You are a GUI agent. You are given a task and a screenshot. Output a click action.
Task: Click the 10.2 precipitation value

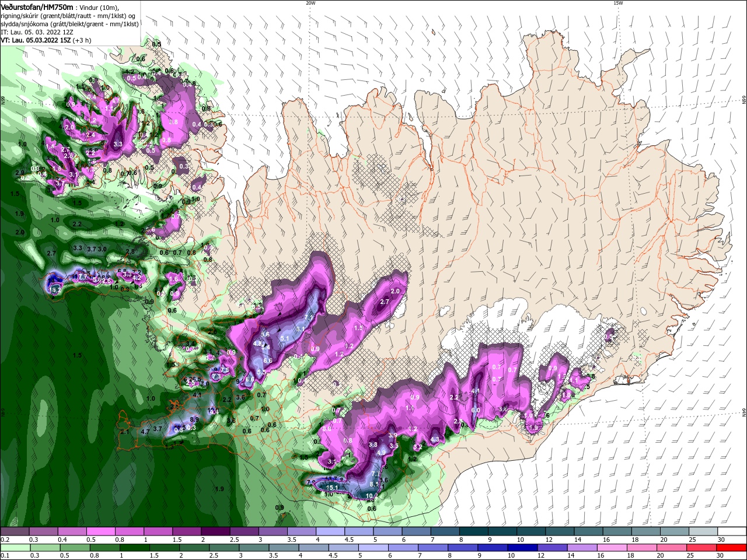click(x=372, y=496)
